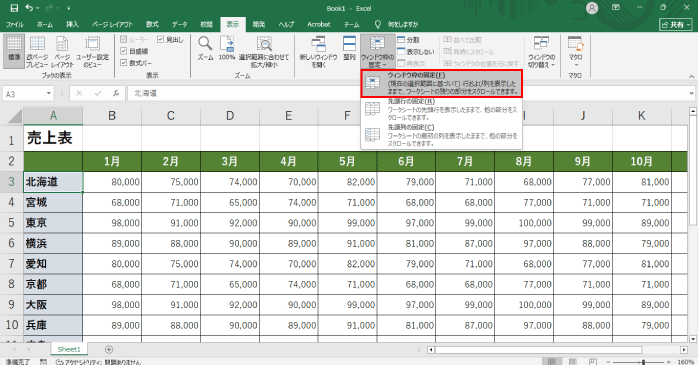
Task: Click the Name Box showing A3
Action: [24, 94]
